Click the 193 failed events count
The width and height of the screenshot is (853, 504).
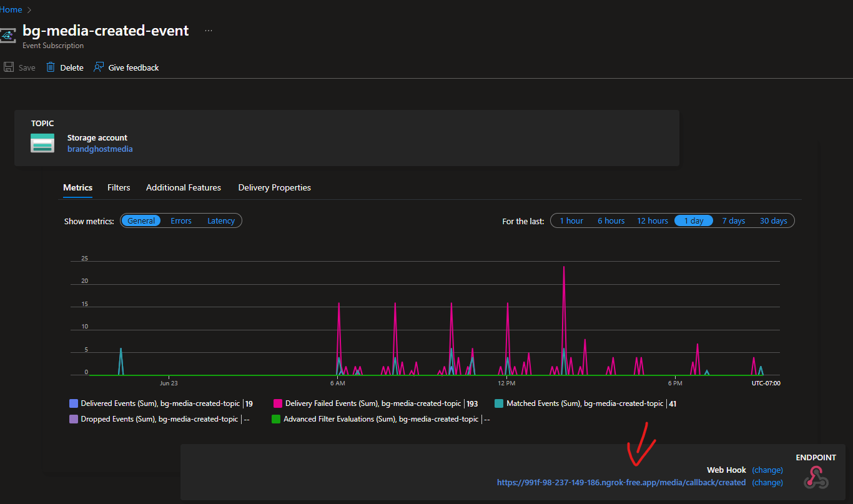coord(472,403)
